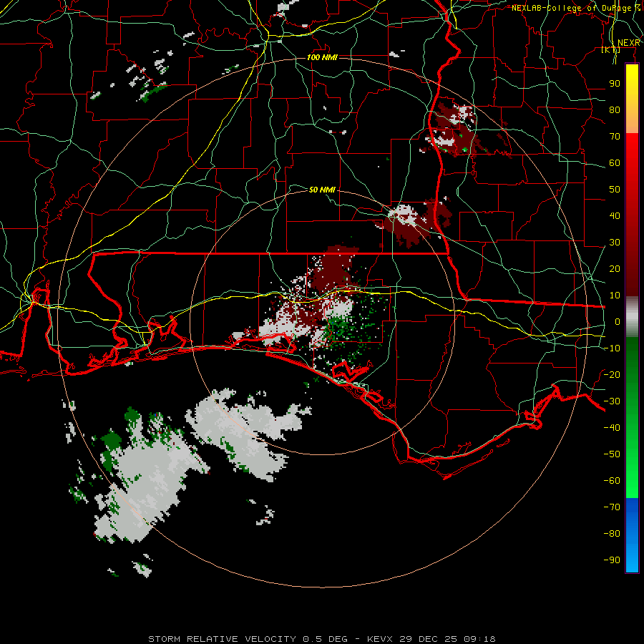
Task: Select the -10 value on velocity scale
Action: [x=612, y=348]
